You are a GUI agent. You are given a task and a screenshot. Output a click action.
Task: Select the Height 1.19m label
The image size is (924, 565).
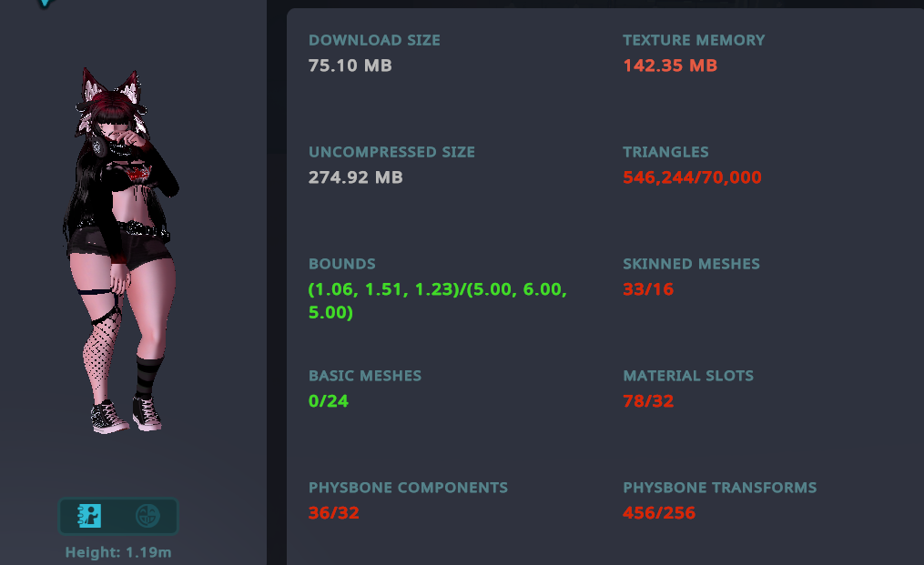click(x=118, y=552)
